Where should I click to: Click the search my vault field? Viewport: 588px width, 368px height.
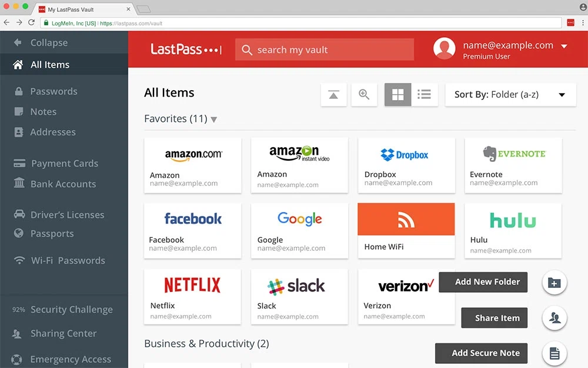coord(325,49)
